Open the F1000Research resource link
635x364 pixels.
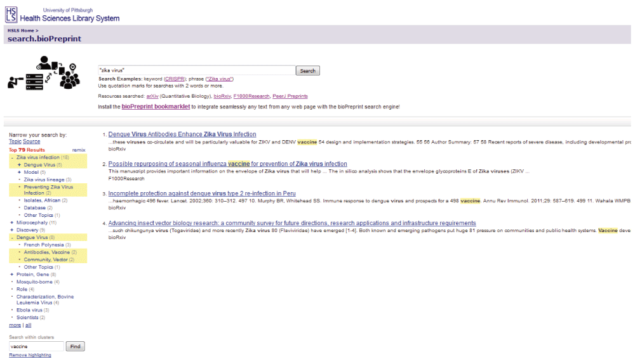[x=251, y=96]
